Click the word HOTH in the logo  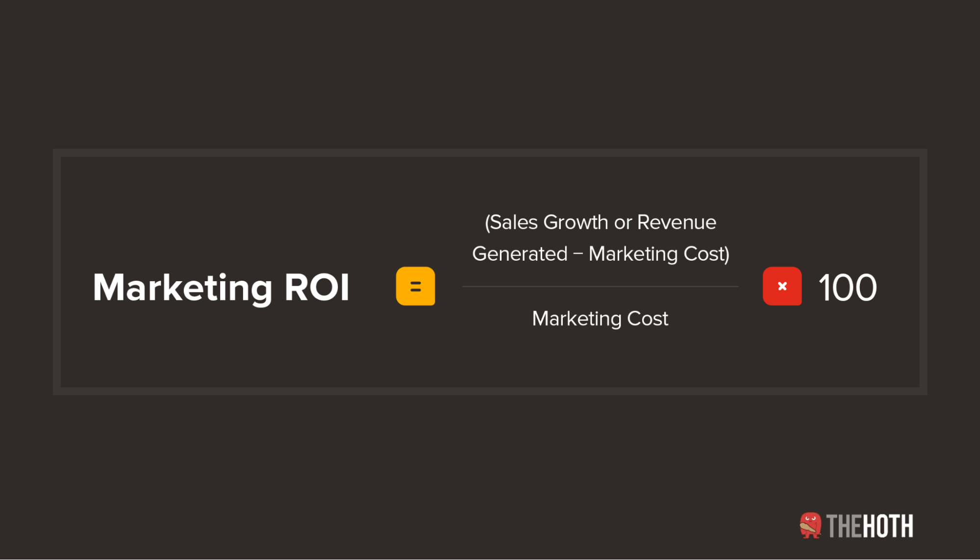(x=887, y=526)
